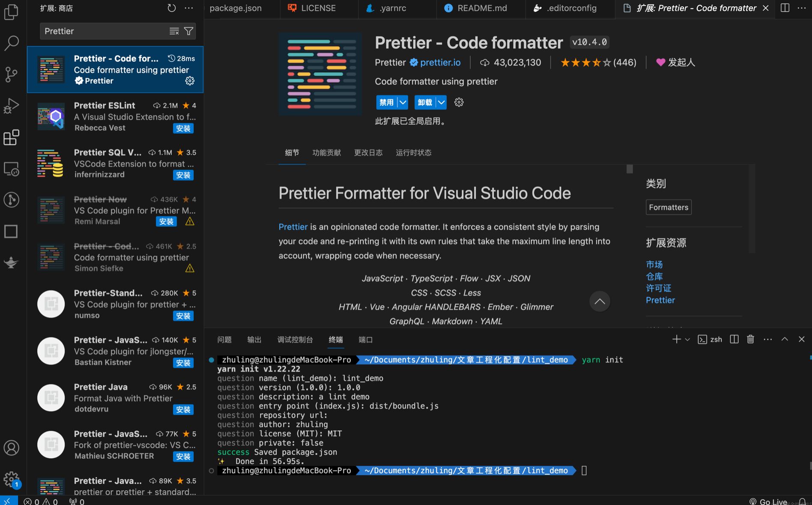
Task: Click the 发起人 sponsor heart link
Action: click(675, 63)
